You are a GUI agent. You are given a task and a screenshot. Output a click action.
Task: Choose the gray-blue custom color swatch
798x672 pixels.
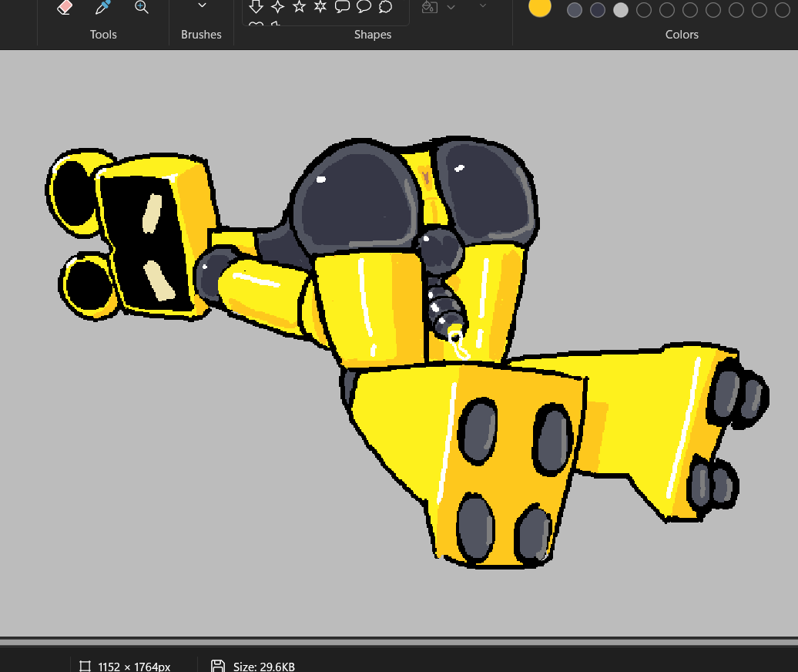click(x=575, y=10)
